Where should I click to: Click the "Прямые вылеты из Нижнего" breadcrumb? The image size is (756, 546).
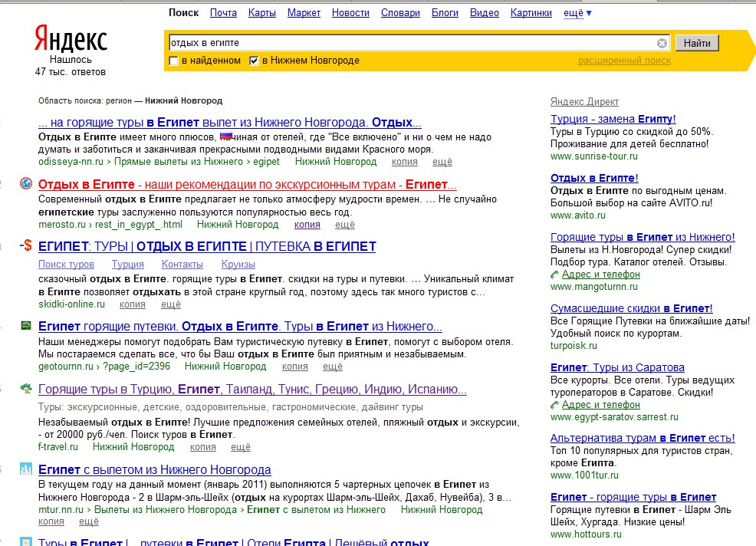pos(179,162)
